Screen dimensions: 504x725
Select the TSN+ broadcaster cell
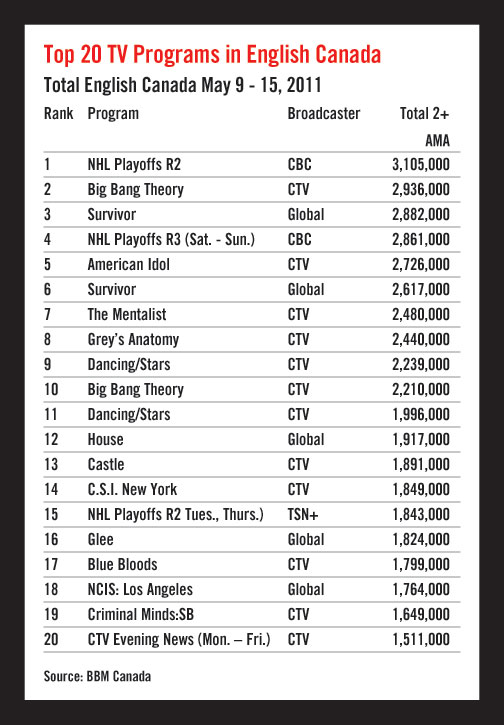click(303, 514)
